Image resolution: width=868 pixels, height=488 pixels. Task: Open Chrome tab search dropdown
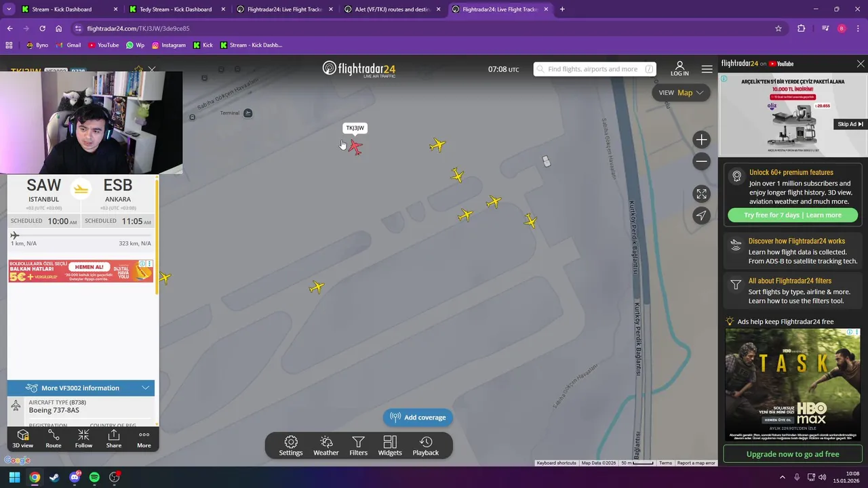[x=9, y=9]
